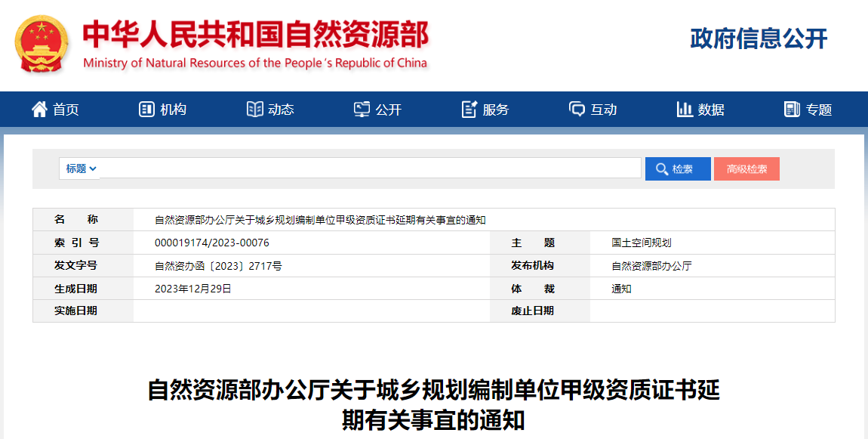Go to the 动态 section
The width and height of the screenshot is (868, 439).
click(x=281, y=110)
